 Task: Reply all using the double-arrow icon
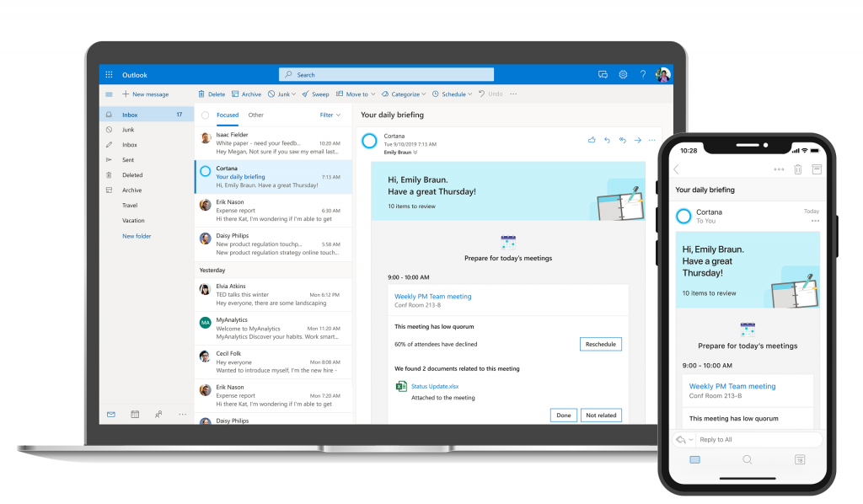click(623, 140)
